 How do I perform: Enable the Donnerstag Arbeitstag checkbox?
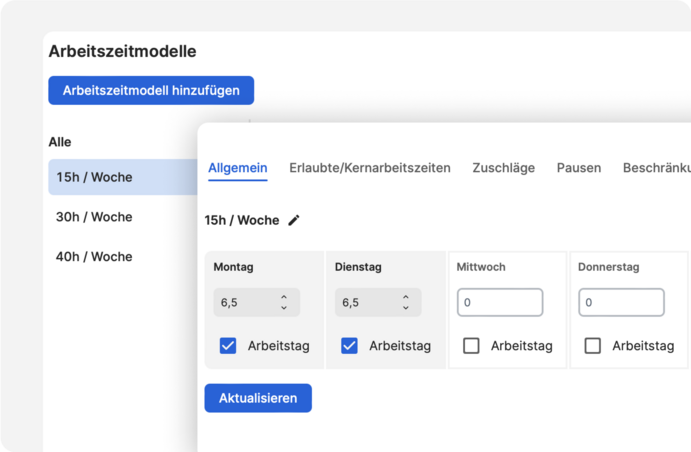pyautogui.click(x=593, y=346)
